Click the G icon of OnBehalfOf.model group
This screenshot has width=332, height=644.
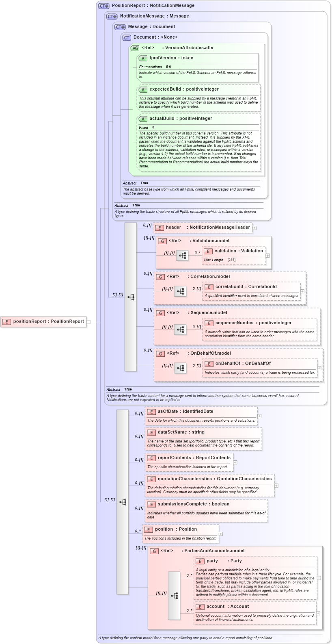pyautogui.click(x=160, y=353)
